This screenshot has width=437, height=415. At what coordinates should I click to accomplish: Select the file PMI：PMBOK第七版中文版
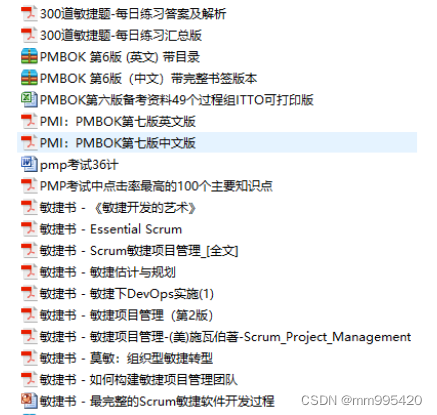tap(217, 143)
